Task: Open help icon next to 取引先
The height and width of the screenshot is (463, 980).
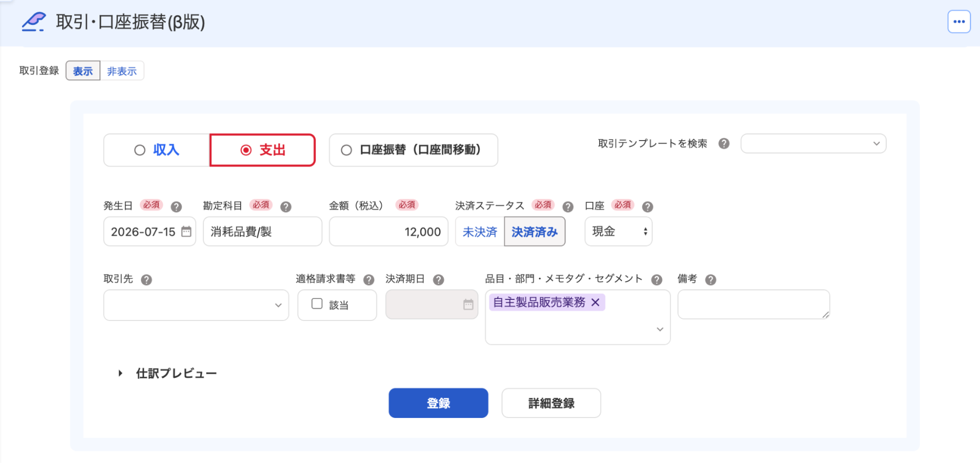Action: (x=146, y=280)
